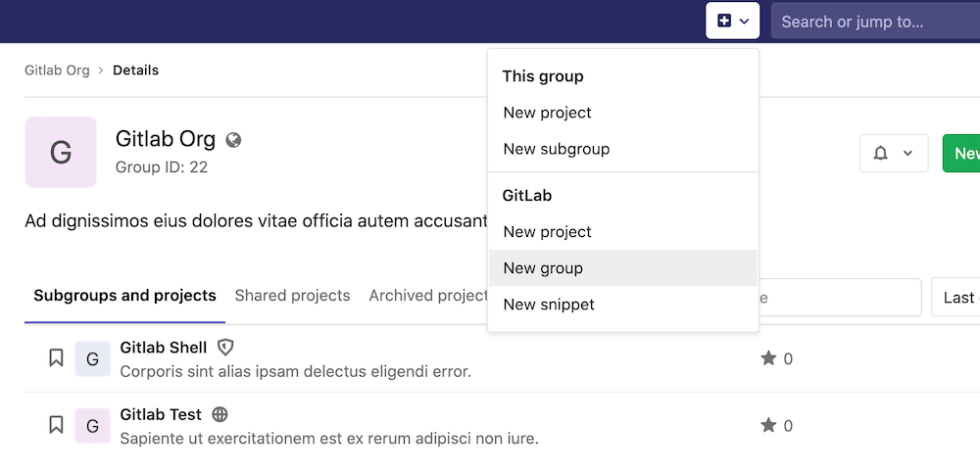Click the star icon for Gitlab Shell
980x470 pixels.
point(768,358)
